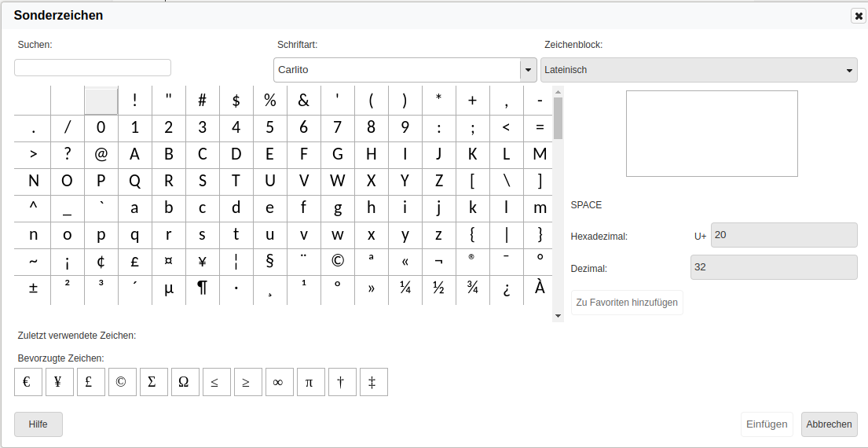This screenshot has width=868, height=448.
Task: Click the character grid scrollbar down arrow
Action: click(x=559, y=316)
